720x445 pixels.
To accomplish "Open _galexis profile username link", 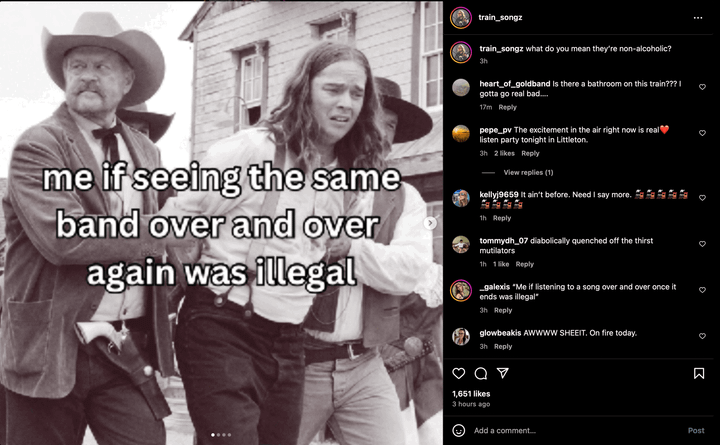I will coord(495,287).
